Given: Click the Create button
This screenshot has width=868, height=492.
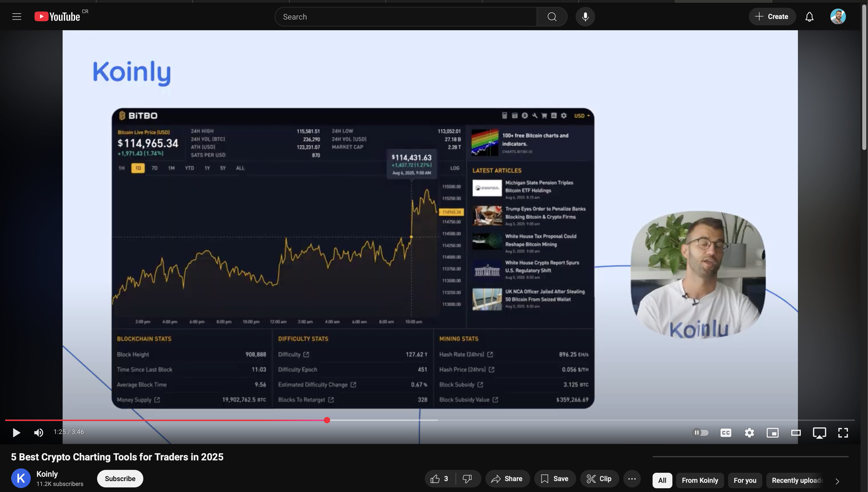Looking at the screenshot, I should [772, 17].
